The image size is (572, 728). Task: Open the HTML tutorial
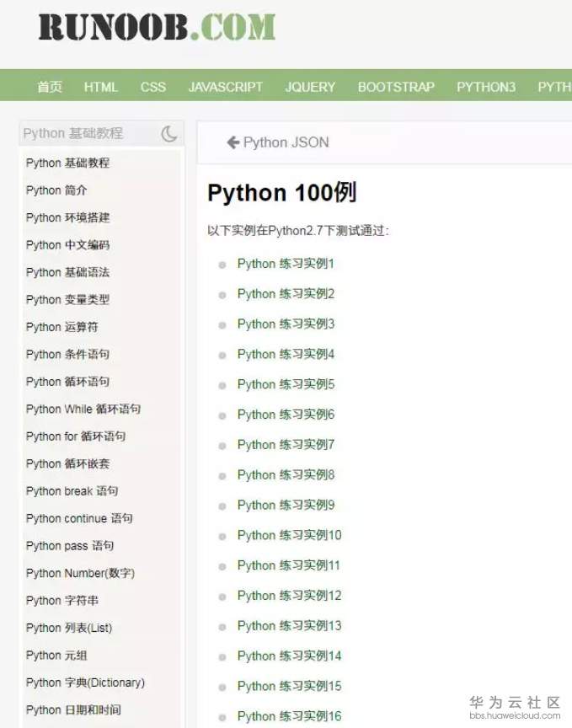tap(101, 86)
